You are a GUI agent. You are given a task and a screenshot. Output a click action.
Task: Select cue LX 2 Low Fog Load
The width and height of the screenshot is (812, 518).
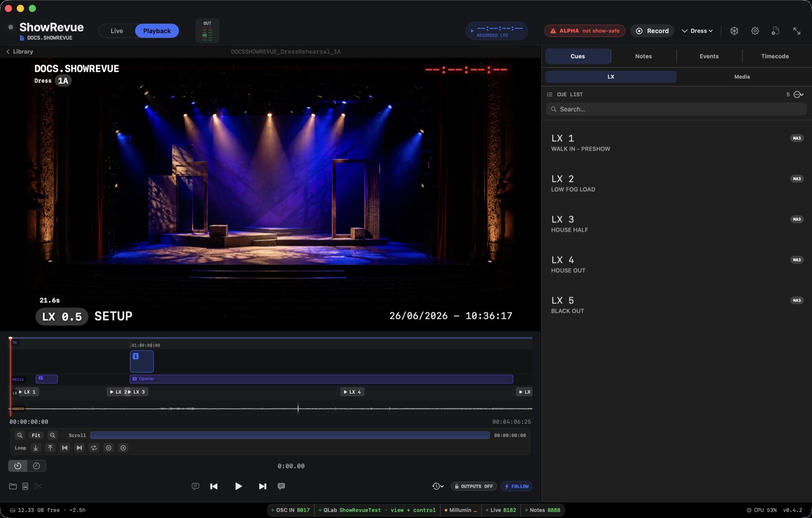[677, 183]
